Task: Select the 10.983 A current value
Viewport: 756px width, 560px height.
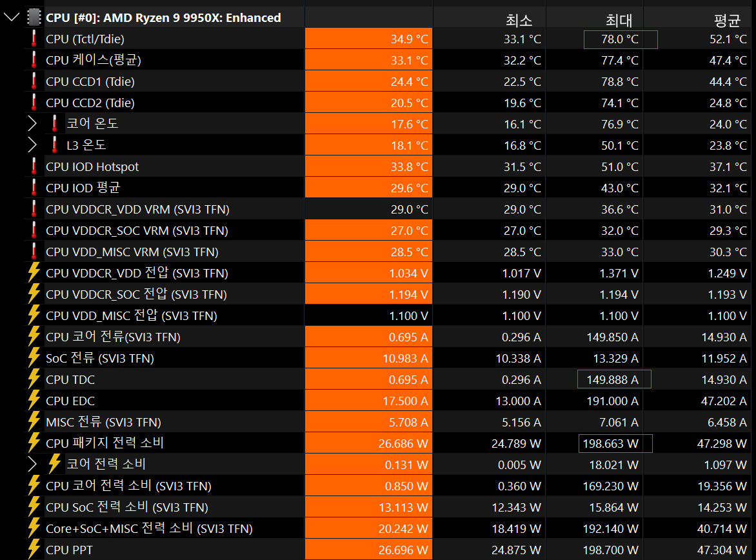Action: pyautogui.click(x=406, y=358)
